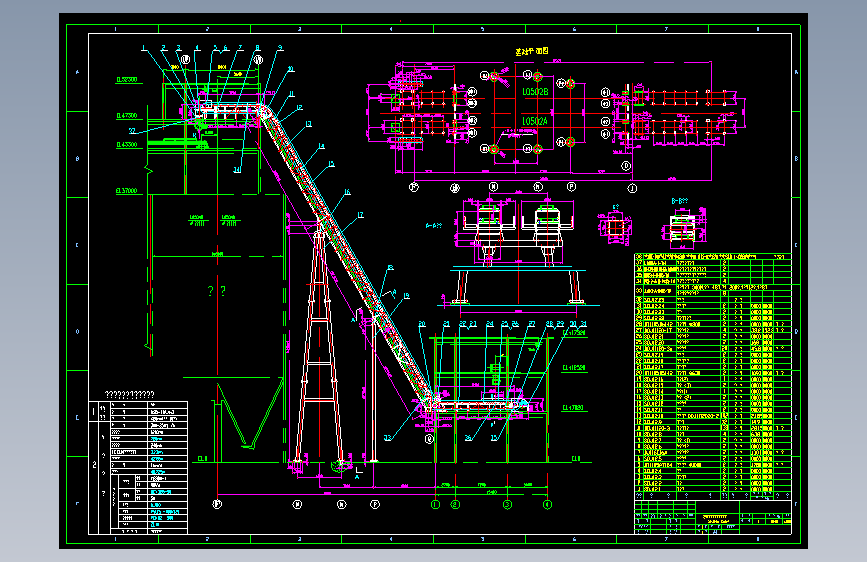The height and width of the screenshot is (562, 867).
Task: Click the green grid bubble 3 at the bottom
Action: click(x=507, y=504)
